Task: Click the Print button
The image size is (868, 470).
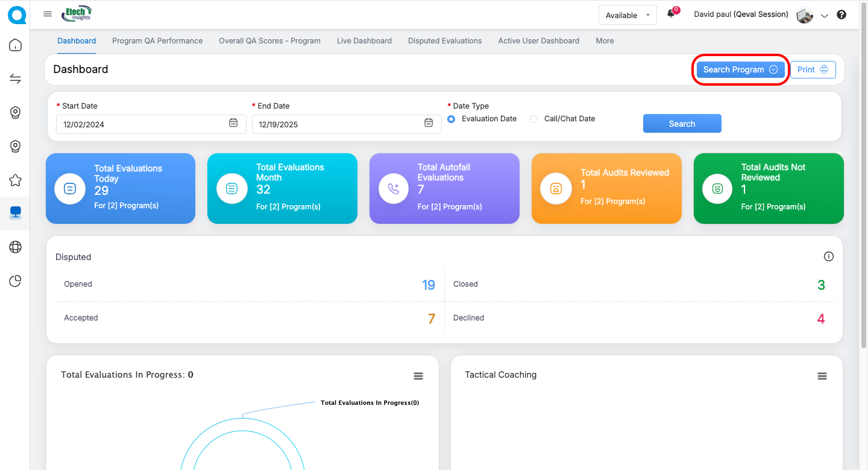Action: point(813,69)
